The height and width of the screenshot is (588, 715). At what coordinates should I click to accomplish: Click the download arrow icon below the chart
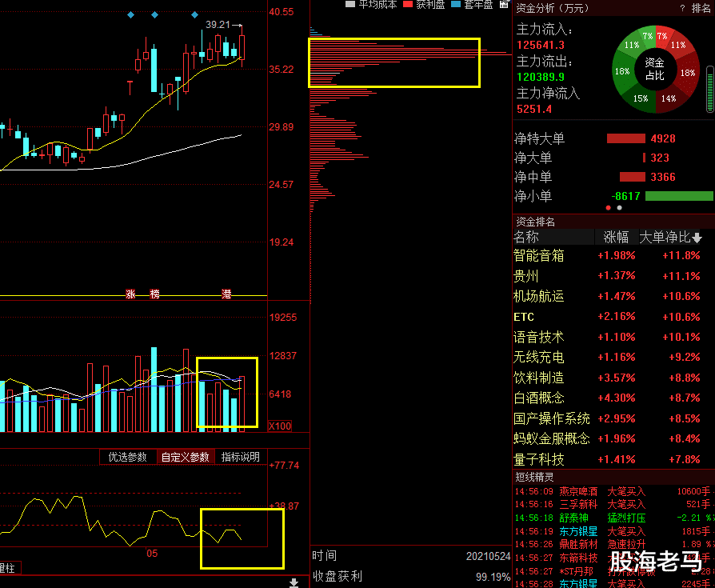[x=294, y=583]
